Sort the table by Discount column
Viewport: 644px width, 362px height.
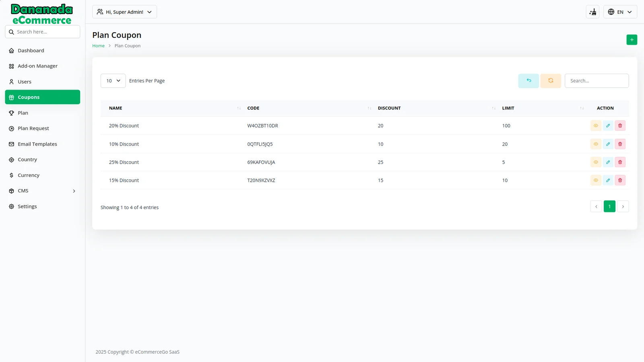click(389, 108)
